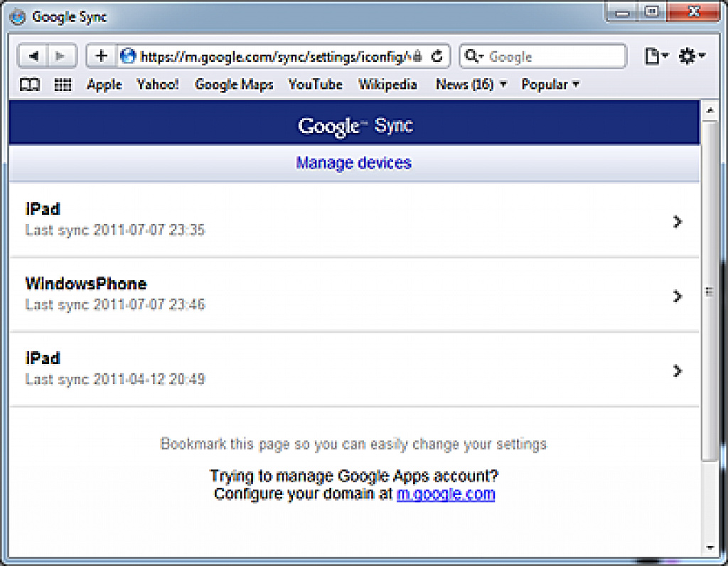The height and width of the screenshot is (566, 728).
Task: Open the Yahoo! bookmark
Action: [x=157, y=85]
